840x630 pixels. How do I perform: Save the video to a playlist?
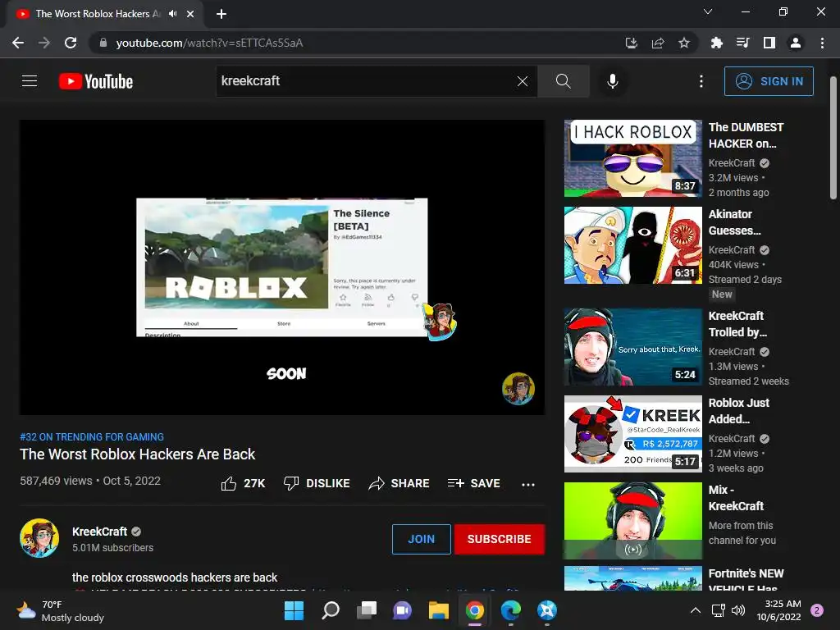coord(474,484)
